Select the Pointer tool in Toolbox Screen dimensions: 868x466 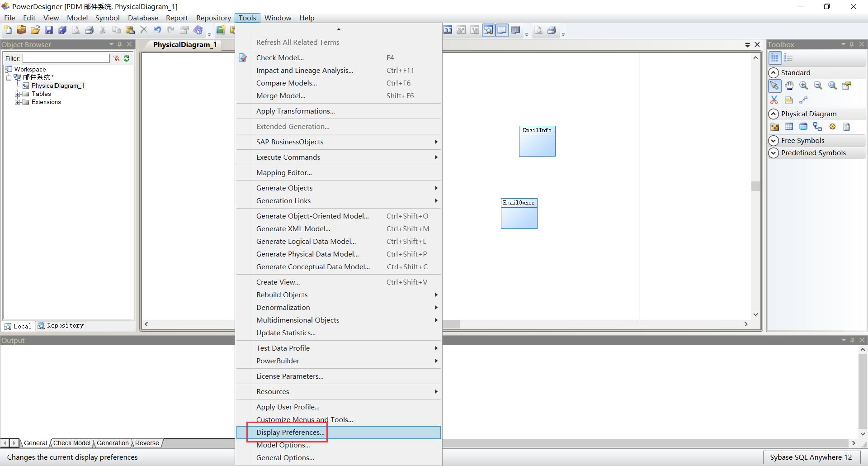coord(774,86)
